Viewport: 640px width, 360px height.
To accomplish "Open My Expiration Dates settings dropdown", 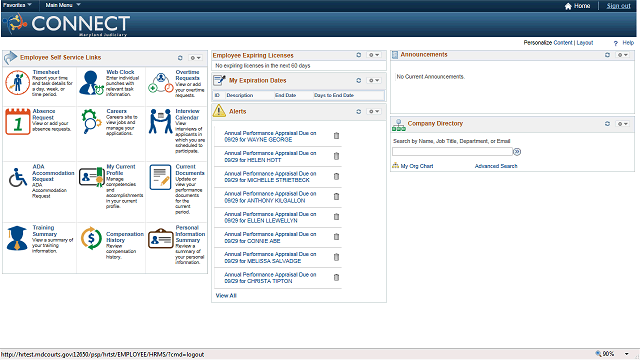I will pyautogui.click(x=374, y=80).
